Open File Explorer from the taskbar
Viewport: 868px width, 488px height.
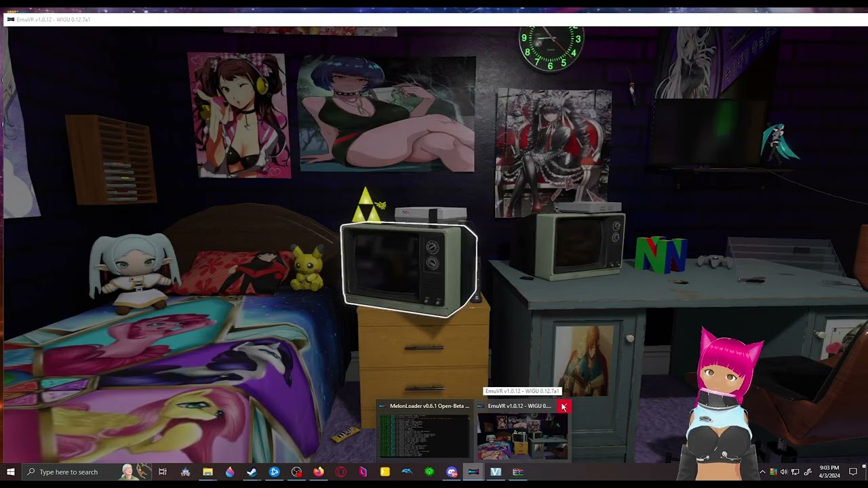208,472
